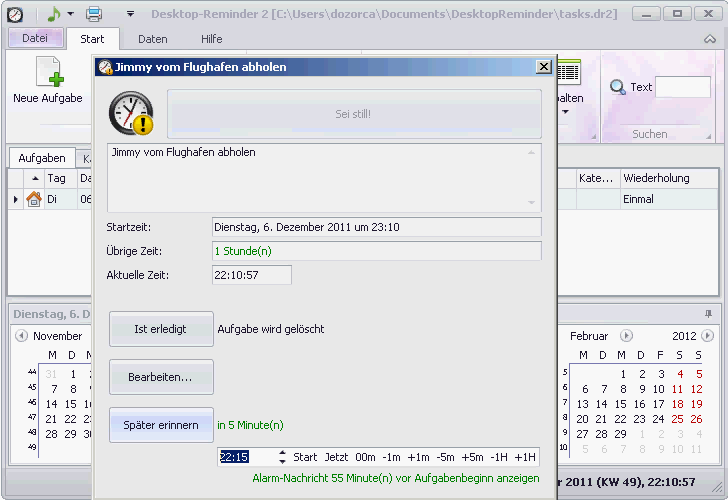The image size is (728, 500).
Task: Click the sort arrow column header
Action: coord(34,178)
